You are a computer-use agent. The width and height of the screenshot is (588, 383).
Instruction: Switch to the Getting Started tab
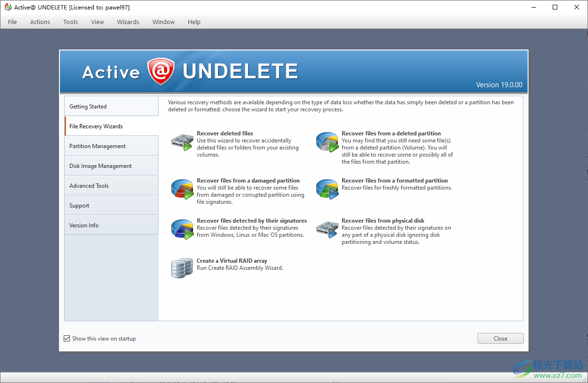pyautogui.click(x=111, y=106)
